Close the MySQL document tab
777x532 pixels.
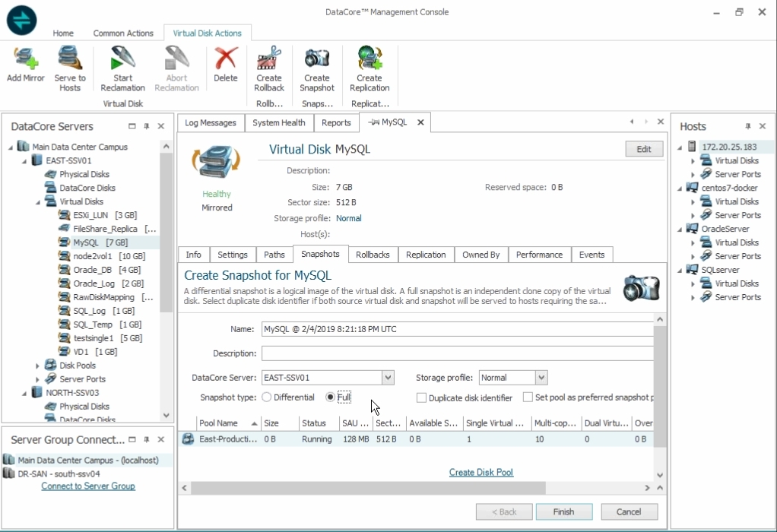point(420,122)
